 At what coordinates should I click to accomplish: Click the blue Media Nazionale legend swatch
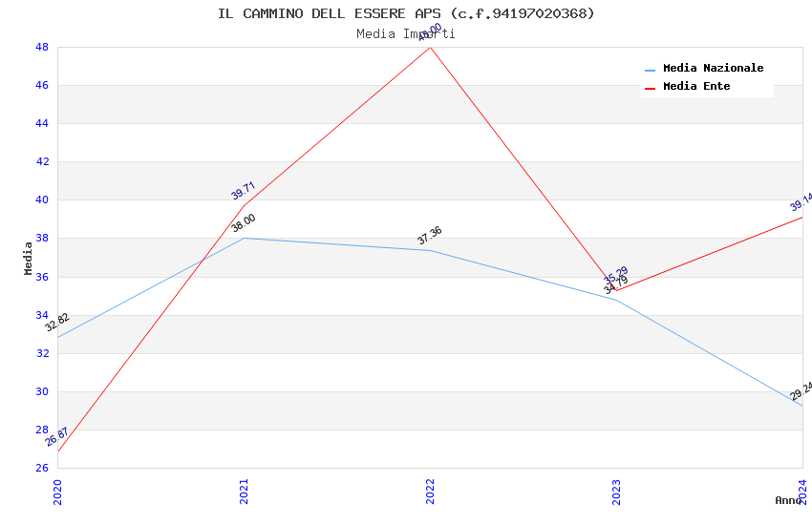(x=651, y=70)
